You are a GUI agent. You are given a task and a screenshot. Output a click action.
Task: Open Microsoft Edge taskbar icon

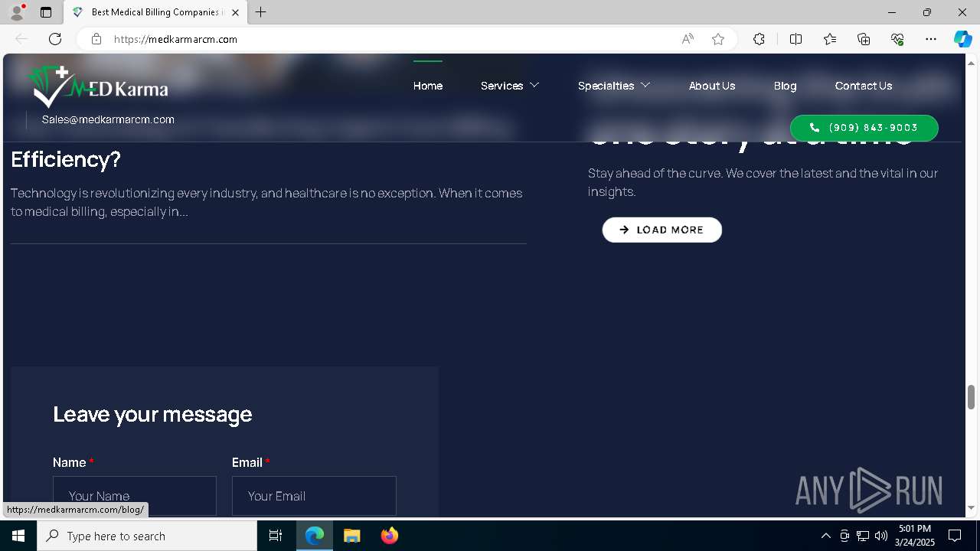pos(315,536)
